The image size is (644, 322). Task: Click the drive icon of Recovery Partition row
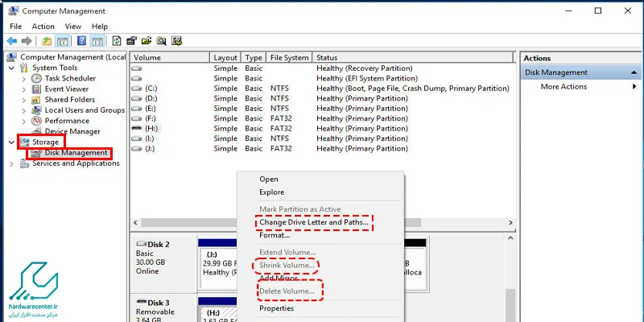coord(136,68)
